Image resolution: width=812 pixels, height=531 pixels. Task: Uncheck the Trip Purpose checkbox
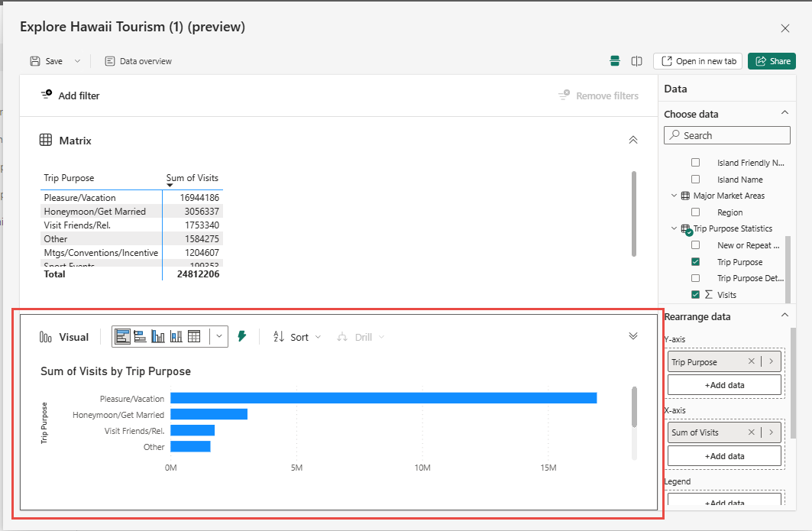(695, 261)
